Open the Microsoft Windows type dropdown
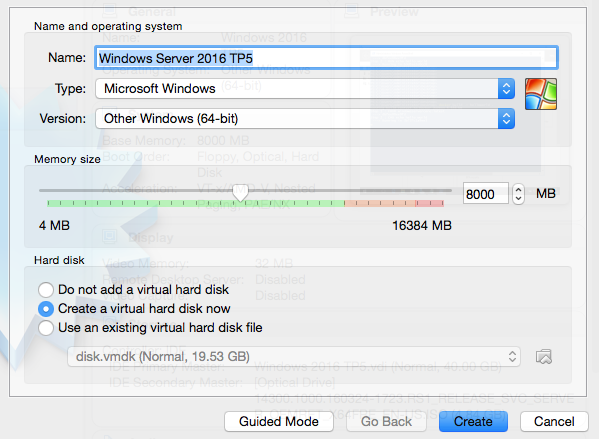This screenshot has height=439, width=599. coord(305,89)
